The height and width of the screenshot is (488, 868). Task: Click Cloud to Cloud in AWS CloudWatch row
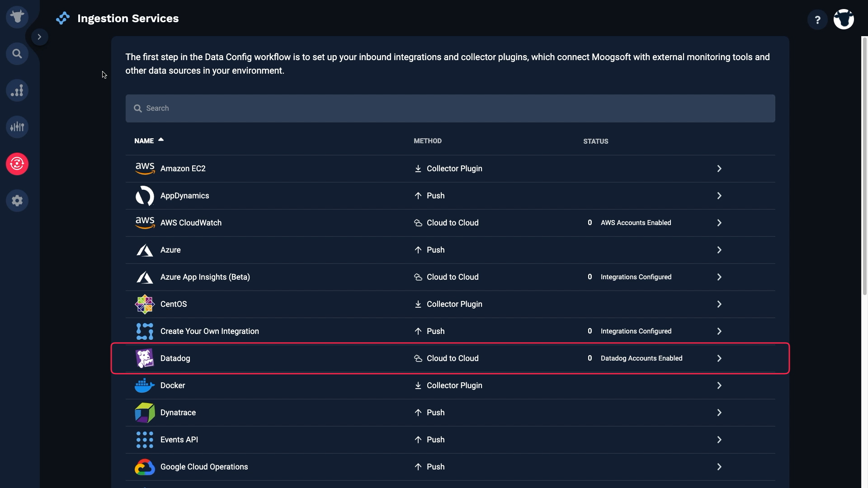(453, 223)
